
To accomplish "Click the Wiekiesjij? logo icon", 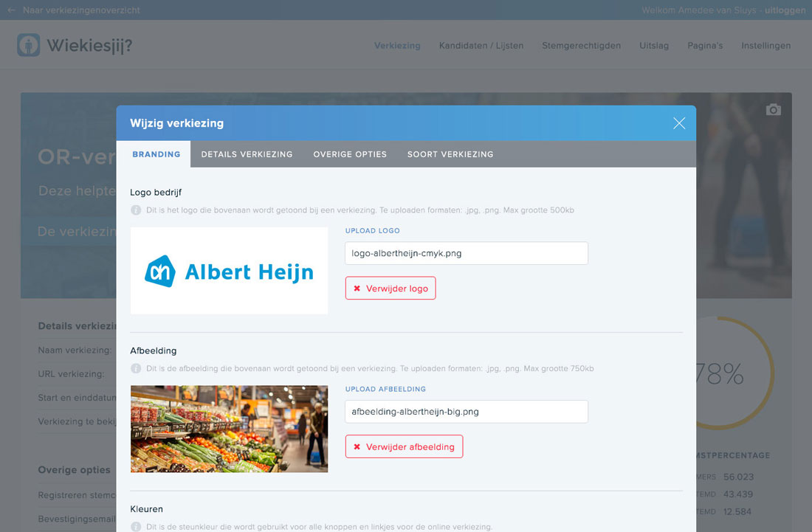I will pos(27,45).
